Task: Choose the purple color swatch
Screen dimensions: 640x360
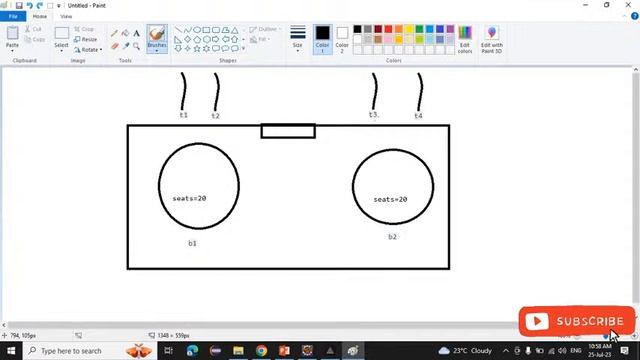Action: 450,29
